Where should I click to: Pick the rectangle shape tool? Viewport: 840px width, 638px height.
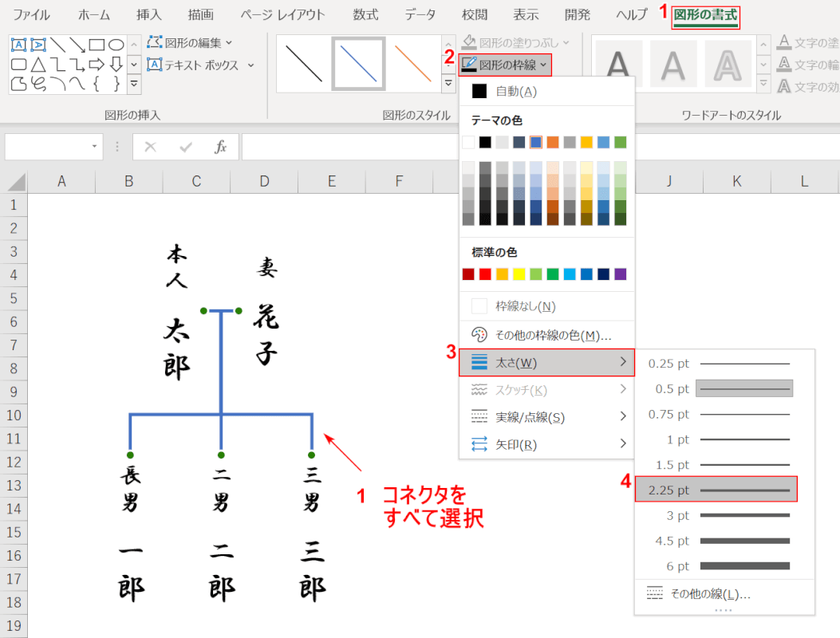(x=97, y=45)
